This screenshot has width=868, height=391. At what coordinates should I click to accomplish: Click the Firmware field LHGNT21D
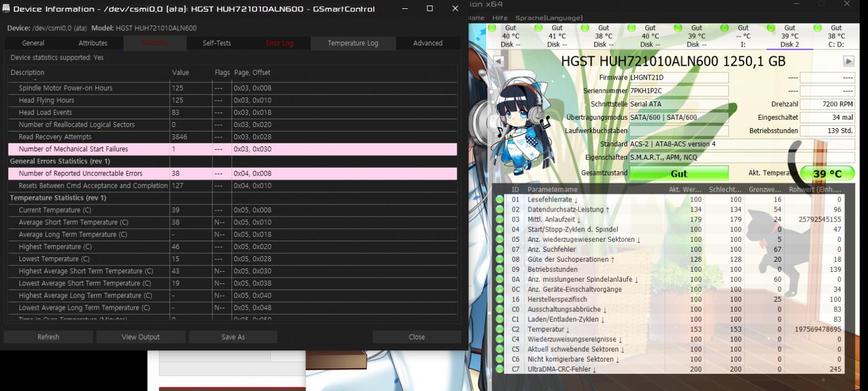678,77
